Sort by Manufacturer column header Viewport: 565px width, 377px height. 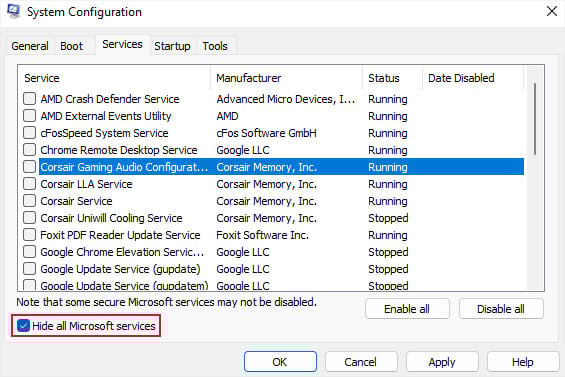[286, 78]
